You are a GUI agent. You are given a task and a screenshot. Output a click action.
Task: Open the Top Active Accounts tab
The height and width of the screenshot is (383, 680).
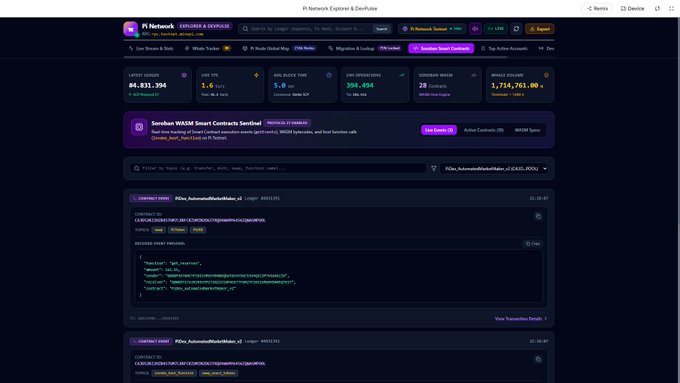[504, 48]
